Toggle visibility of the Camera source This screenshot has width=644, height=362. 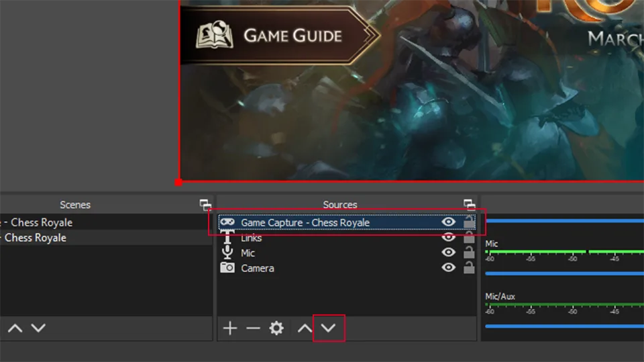click(449, 267)
